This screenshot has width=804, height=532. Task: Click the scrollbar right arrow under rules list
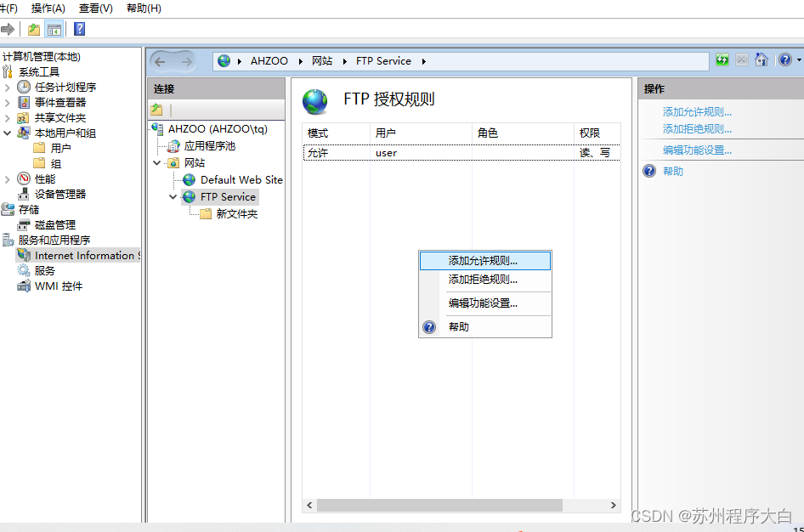click(614, 506)
